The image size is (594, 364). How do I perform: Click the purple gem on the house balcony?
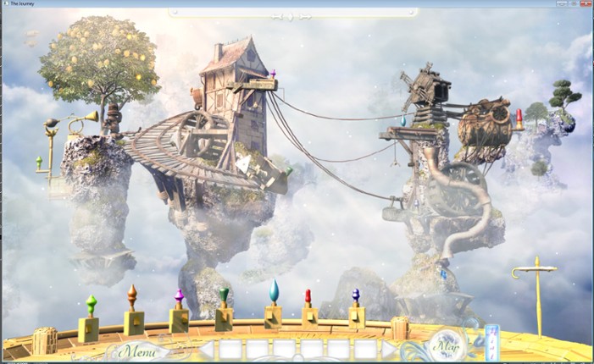click(x=273, y=73)
